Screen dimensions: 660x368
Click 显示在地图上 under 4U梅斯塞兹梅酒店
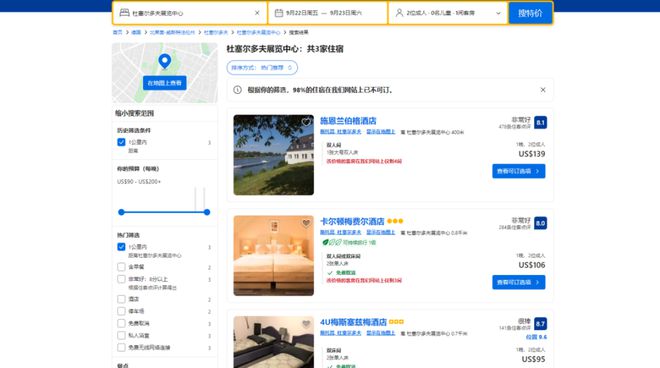pyautogui.click(x=381, y=333)
